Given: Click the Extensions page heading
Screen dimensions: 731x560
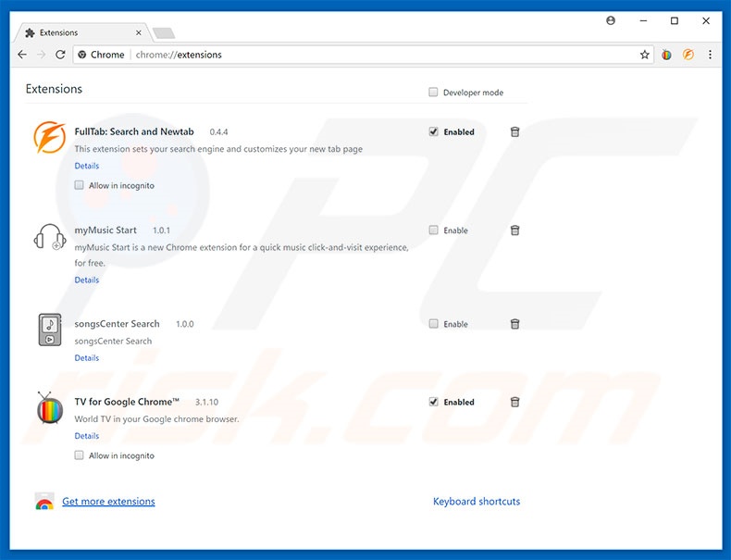Looking at the screenshot, I should click(54, 89).
